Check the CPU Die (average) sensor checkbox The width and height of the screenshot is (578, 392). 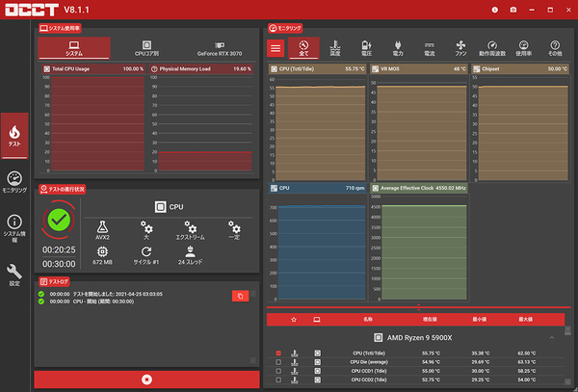click(x=278, y=362)
